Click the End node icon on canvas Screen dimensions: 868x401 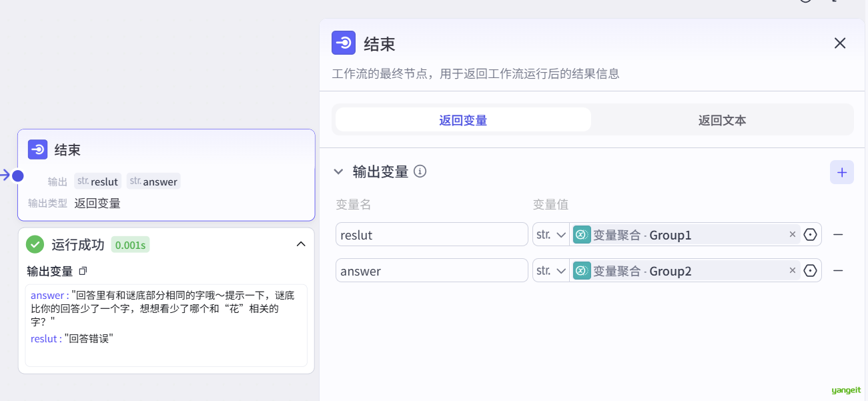pyautogui.click(x=37, y=149)
